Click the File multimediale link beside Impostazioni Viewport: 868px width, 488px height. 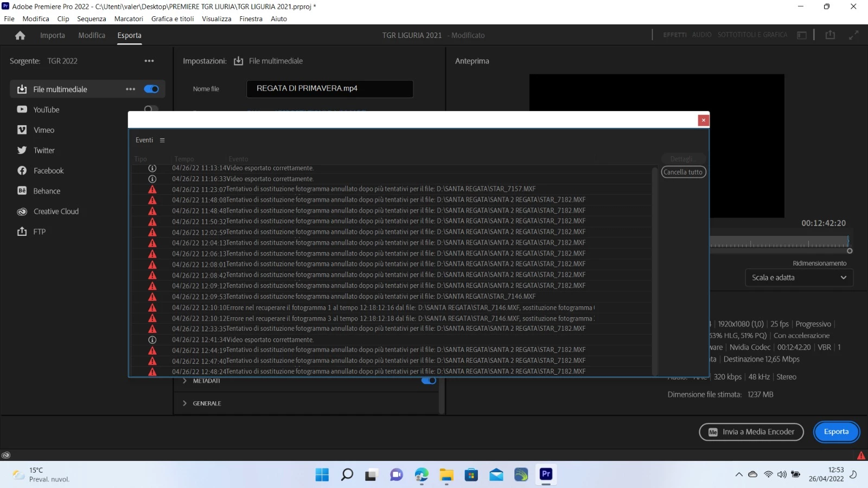[x=276, y=61]
